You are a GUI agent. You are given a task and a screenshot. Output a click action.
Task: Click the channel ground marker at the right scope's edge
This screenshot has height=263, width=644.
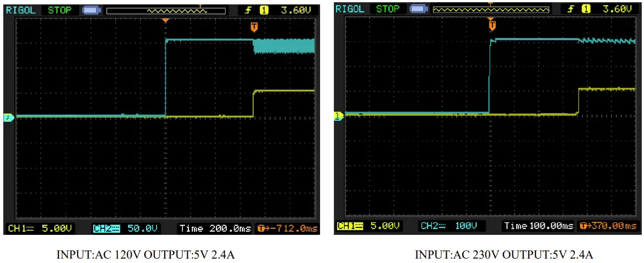[339, 116]
